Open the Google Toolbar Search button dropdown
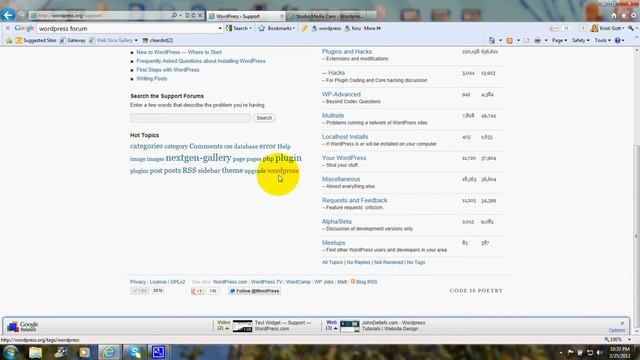 point(250,28)
